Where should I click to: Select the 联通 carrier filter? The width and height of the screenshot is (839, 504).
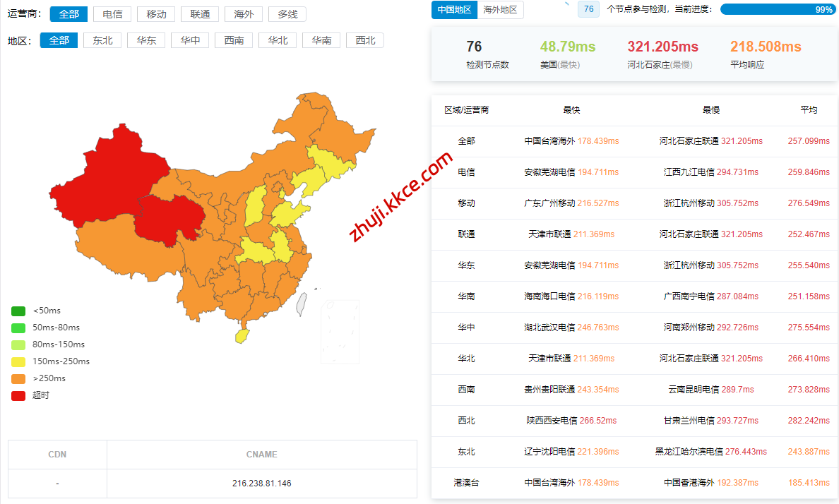[200, 14]
